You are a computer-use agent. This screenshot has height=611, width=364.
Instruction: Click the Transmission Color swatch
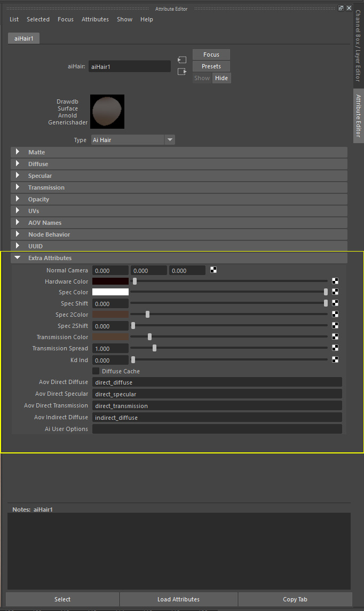click(x=110, y=336)
